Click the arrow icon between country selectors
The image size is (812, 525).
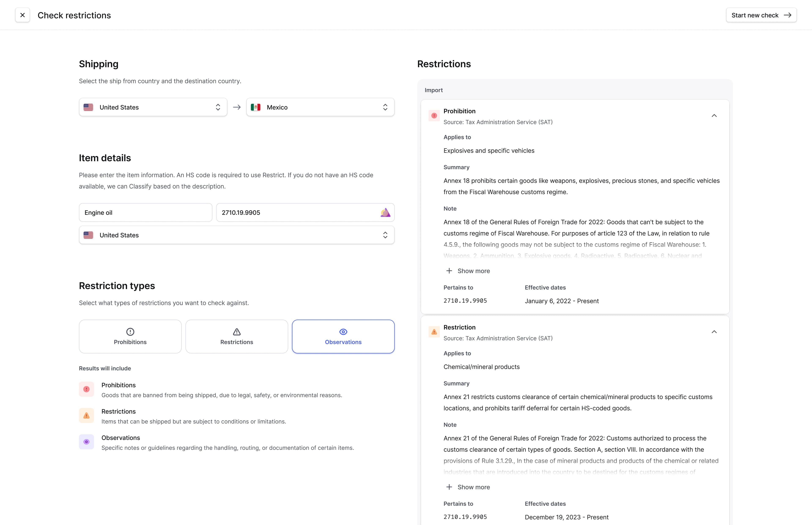pos(237,107)
